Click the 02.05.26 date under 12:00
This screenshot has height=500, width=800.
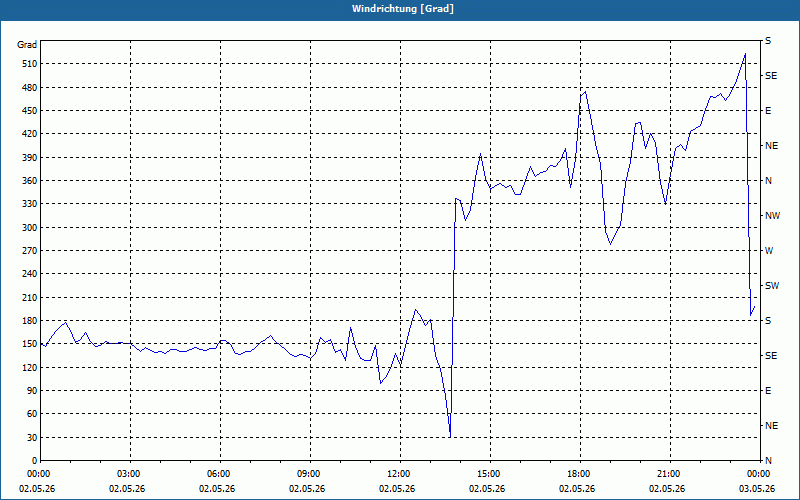(x=397, y=489)
